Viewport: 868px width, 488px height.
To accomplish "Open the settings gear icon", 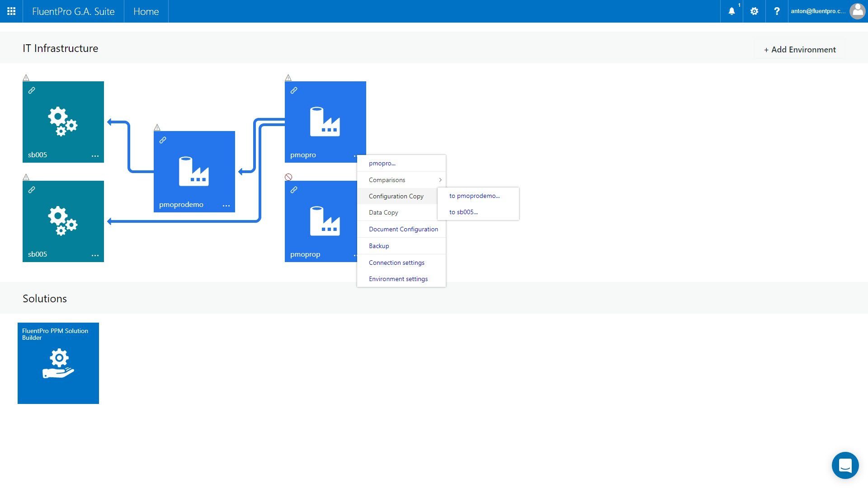I will click(754, 11).
